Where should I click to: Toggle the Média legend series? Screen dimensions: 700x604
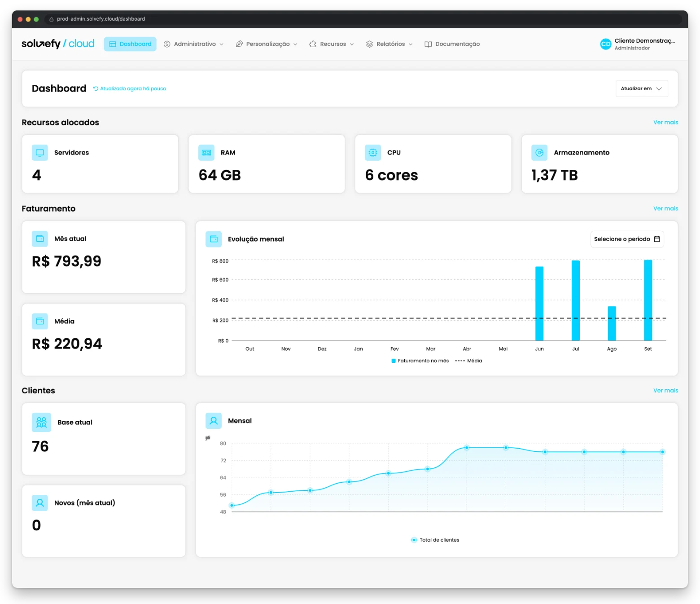coord(468,361)
